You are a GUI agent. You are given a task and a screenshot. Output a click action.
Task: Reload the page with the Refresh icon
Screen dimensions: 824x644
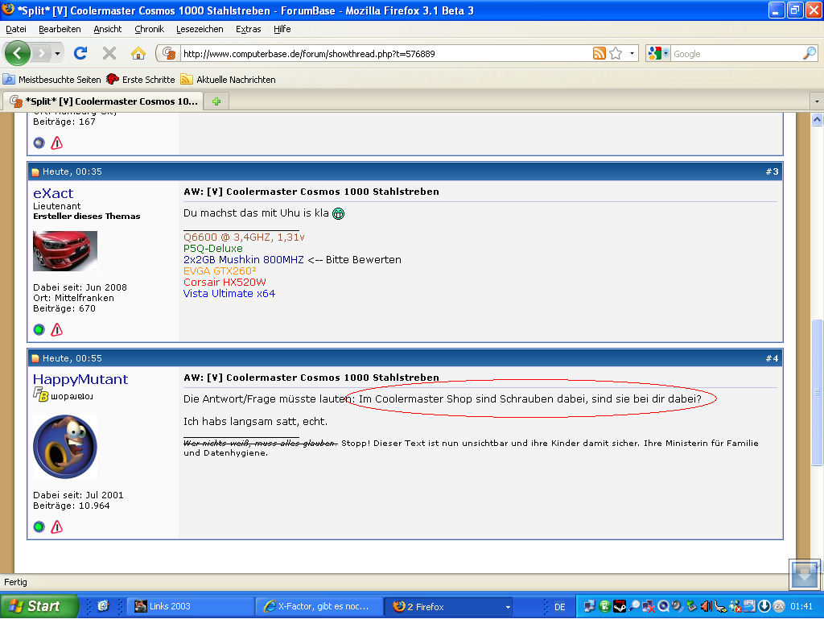[x=80, y=53]
